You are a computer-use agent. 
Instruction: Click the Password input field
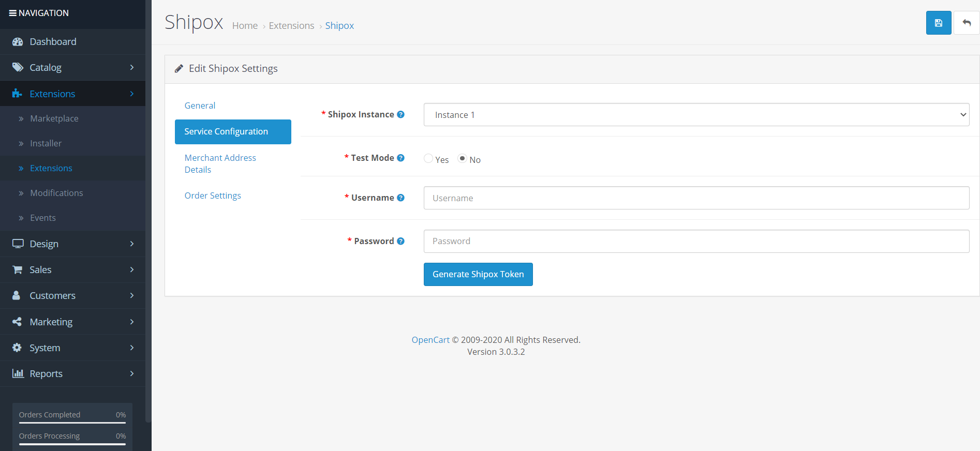coord(696,241)
